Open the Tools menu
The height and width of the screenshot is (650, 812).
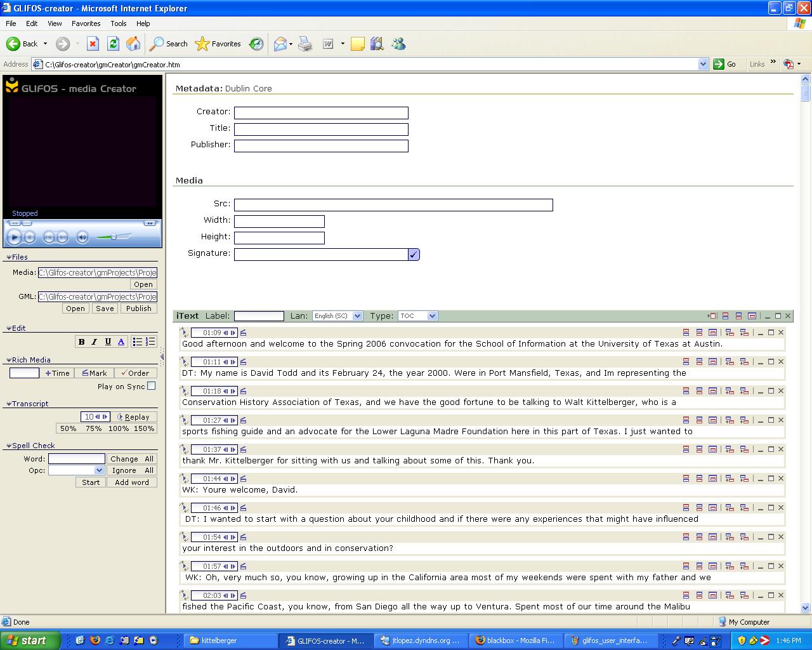click(119, 23)
